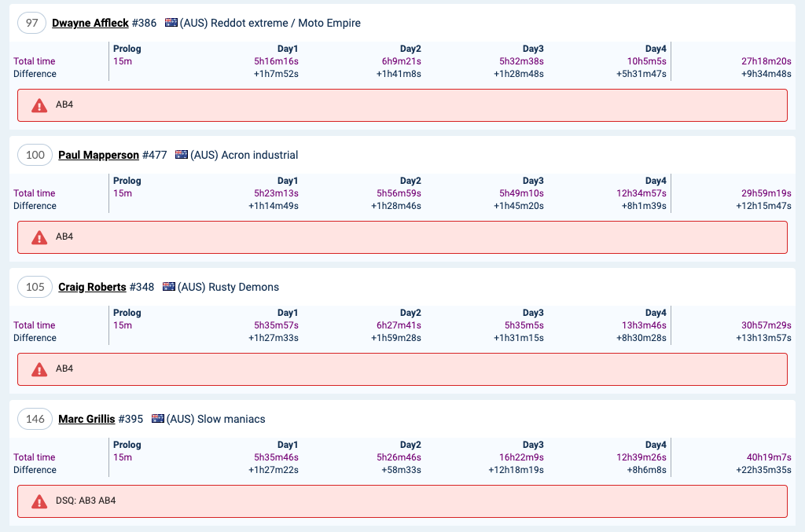
Task: Open Craig Roberts rider profile link
Action: pyautogui.click(x=92, y=288)
